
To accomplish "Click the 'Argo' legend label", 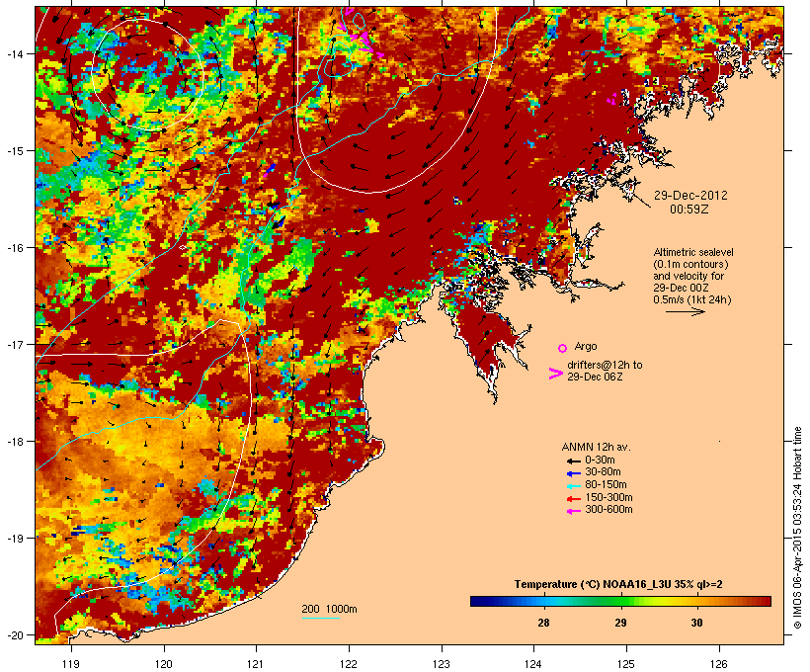I will (x=586, y=346).
